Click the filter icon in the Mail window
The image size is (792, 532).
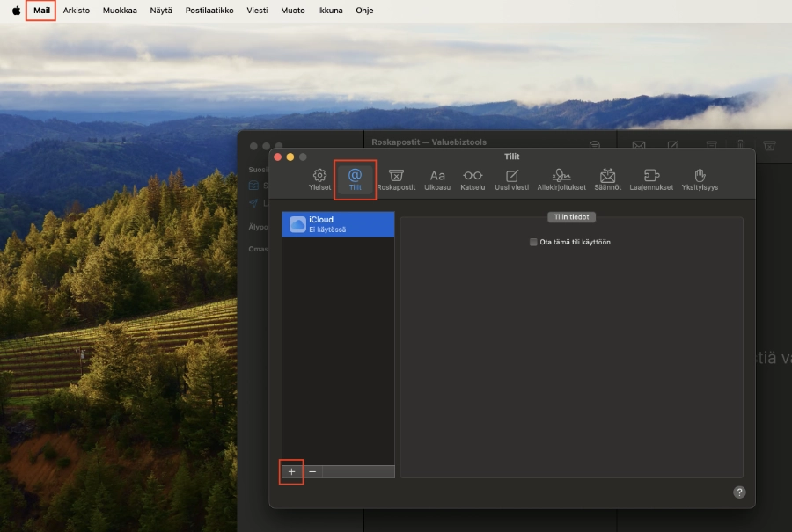tap(595, 145)
